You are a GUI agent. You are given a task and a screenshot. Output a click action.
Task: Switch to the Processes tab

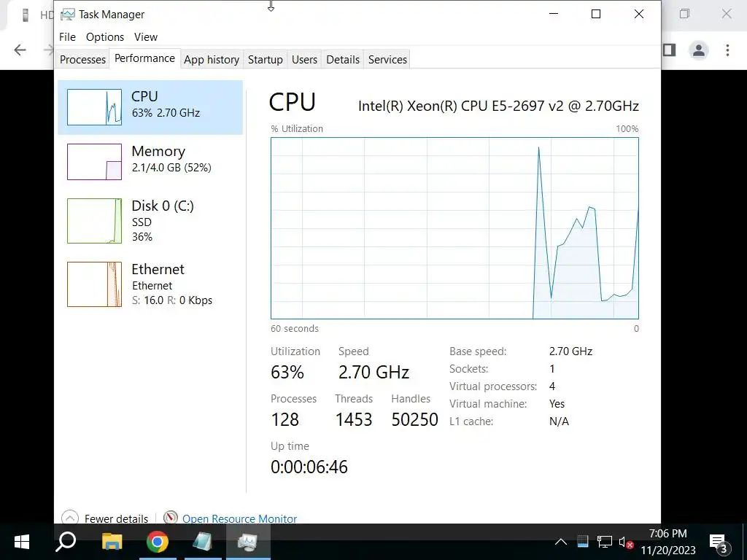[x=82, y=60]
